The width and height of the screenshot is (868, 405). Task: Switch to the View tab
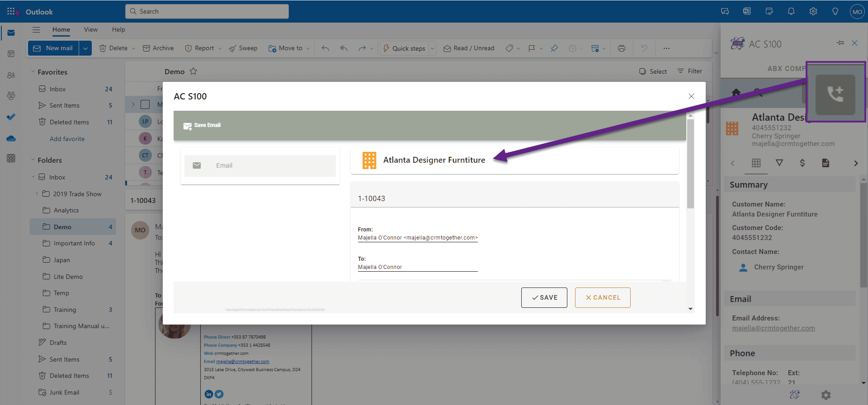[x=90, y=30]
